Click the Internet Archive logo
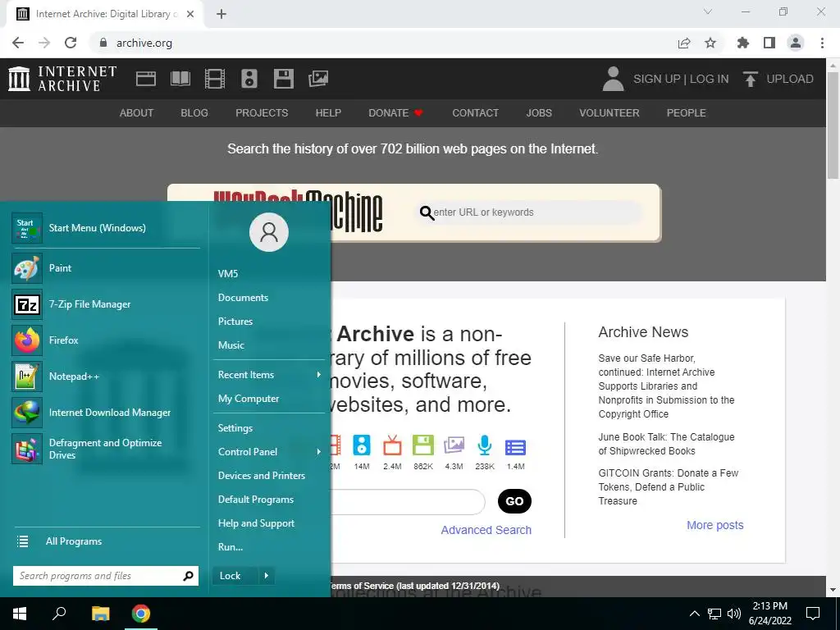The image size is (840, 630). click(62, 79)
